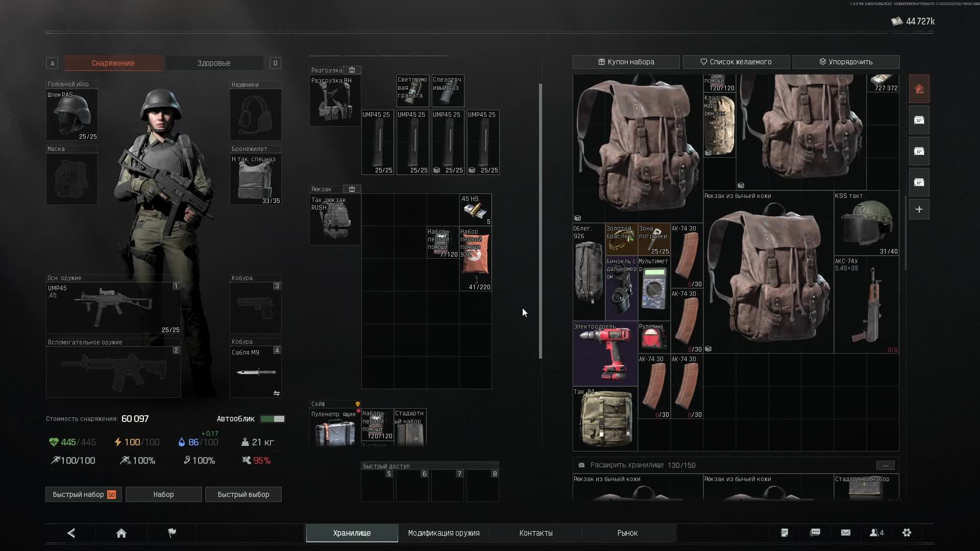The width and height of the screenshot is (980, 551).
Task: Click the Быстрый набор button
Action: [84, 494]
